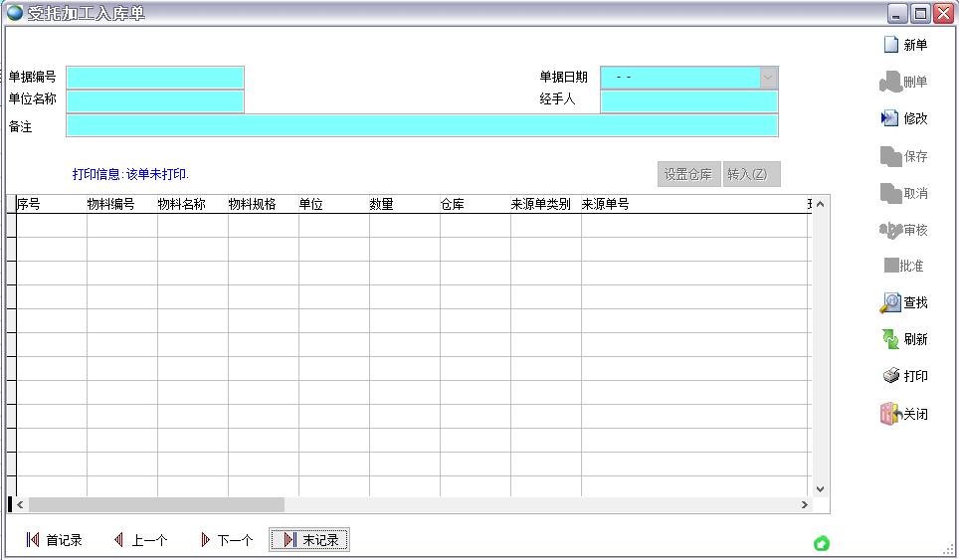Focus the 经手人 input field
Image resolution: width=959 pixels, height=560 pixels.
click(x=688, y=100)
